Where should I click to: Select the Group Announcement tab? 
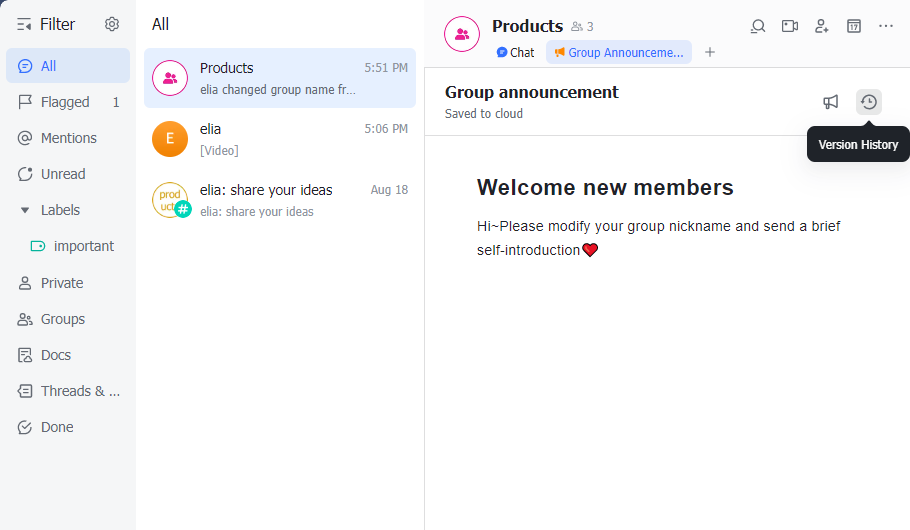pyautogui.click(x=619, y=52)
